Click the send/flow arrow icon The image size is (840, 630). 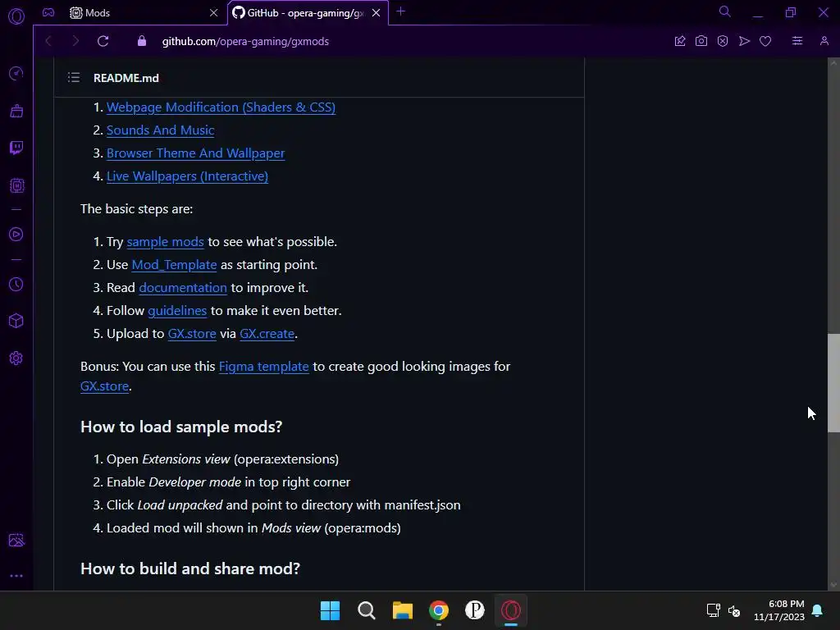pos(744,41)
